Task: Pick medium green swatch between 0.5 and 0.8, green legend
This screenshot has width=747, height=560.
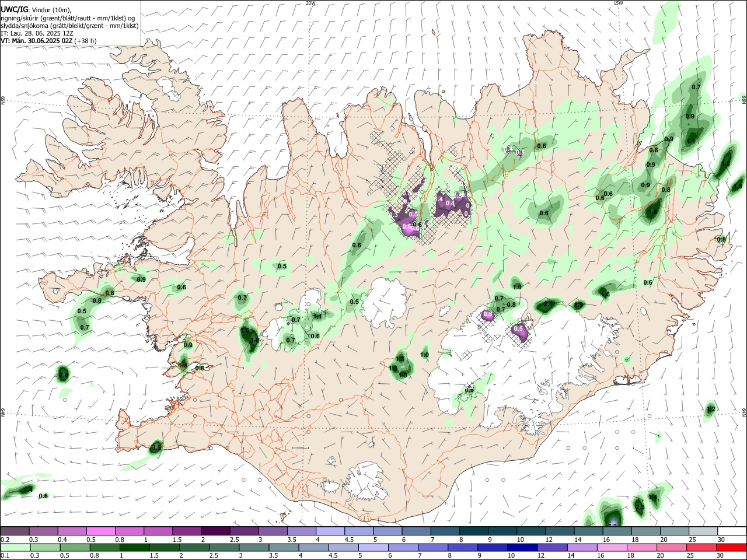Action: [x=75, y=548]
